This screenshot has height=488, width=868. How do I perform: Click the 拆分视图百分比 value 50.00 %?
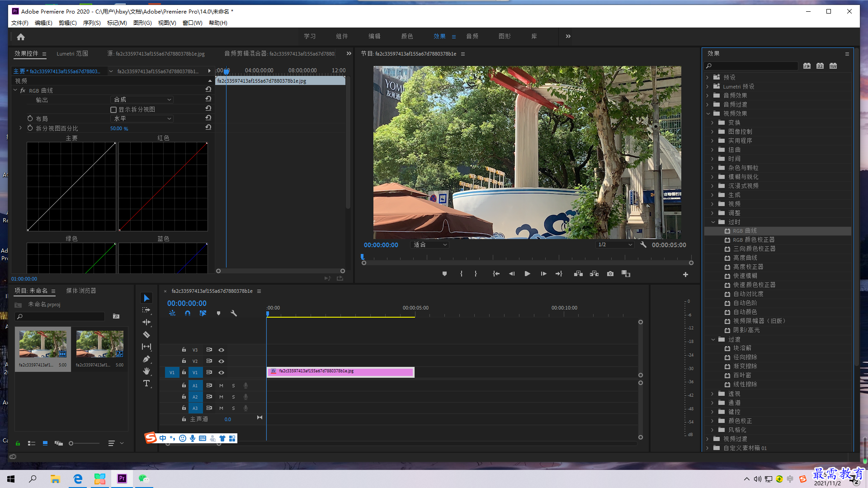(x=119, y=129)
